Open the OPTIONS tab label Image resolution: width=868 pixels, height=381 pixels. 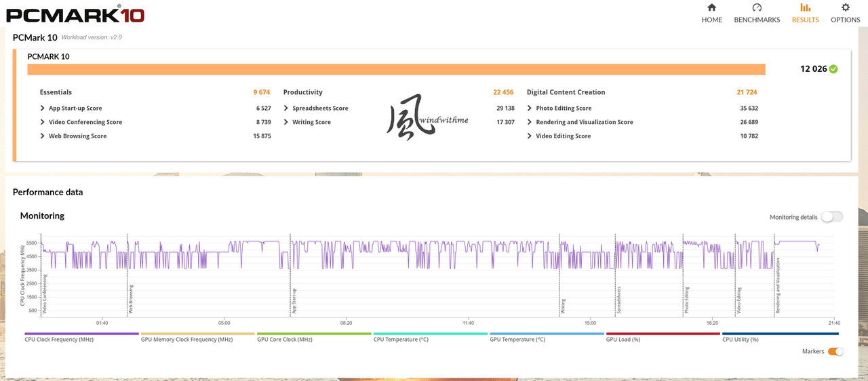[x=846, y=20]
